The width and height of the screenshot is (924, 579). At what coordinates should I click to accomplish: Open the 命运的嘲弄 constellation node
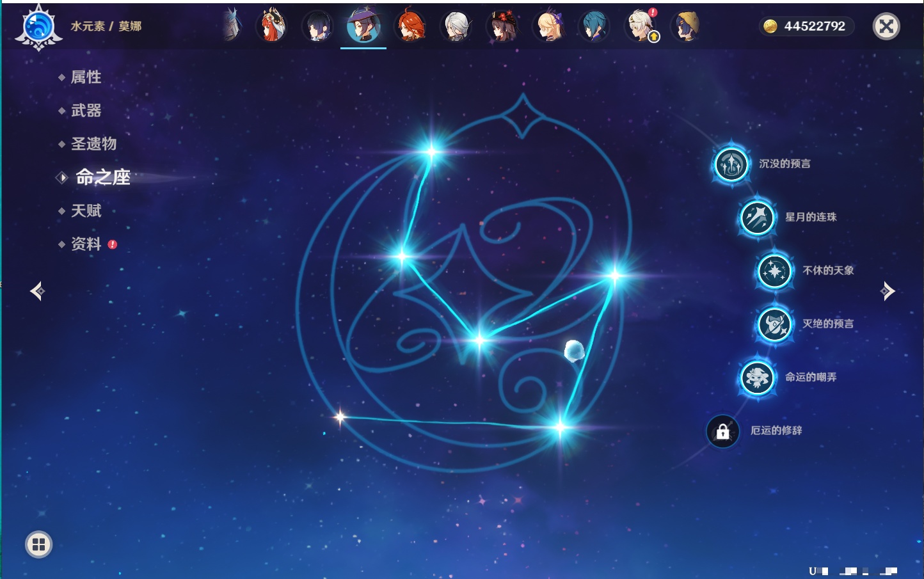(x=758, y=377)
